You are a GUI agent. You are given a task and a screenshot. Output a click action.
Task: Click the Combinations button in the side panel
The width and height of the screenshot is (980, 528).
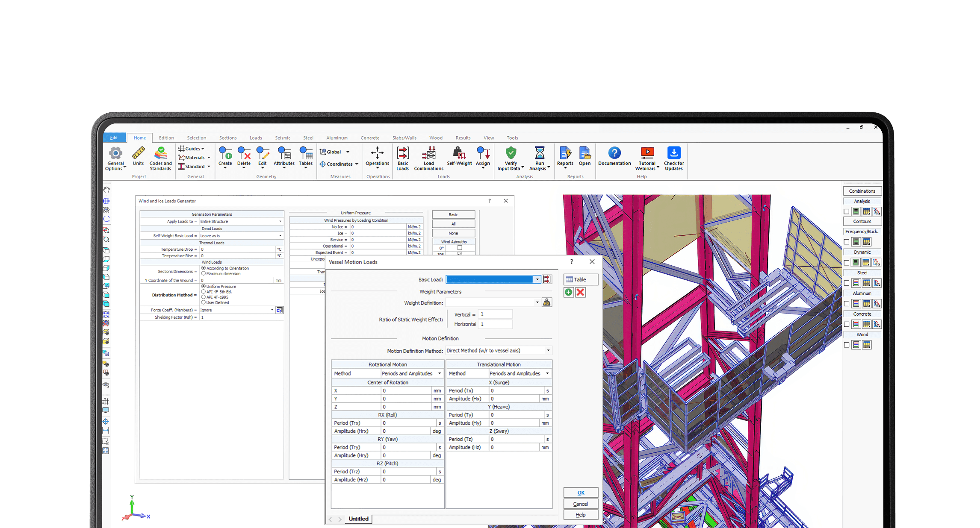pos(862,191)
